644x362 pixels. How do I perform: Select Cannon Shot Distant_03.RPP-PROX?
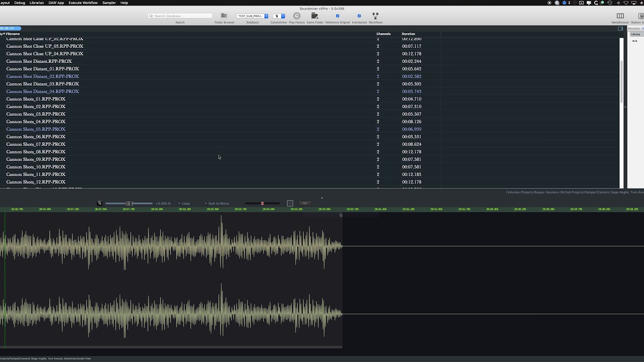(43, 84)
